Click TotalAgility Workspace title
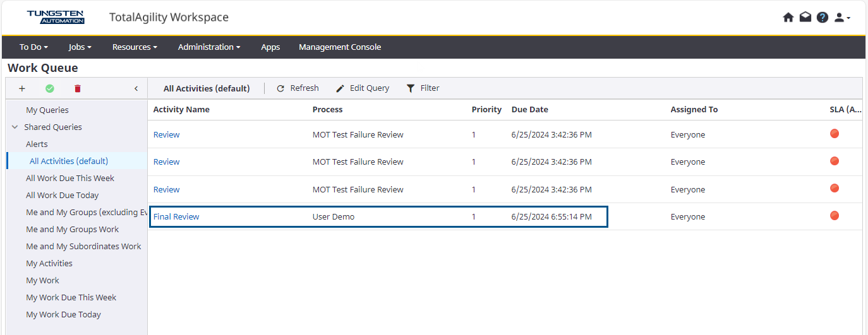Viewport: 868px width, 335px height. point(169,17)
